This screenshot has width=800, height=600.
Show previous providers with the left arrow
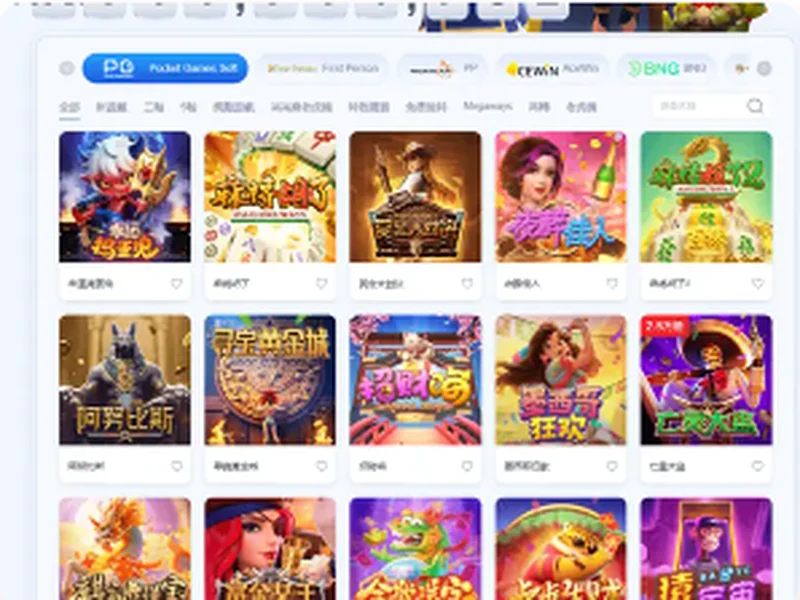point(67,68)
